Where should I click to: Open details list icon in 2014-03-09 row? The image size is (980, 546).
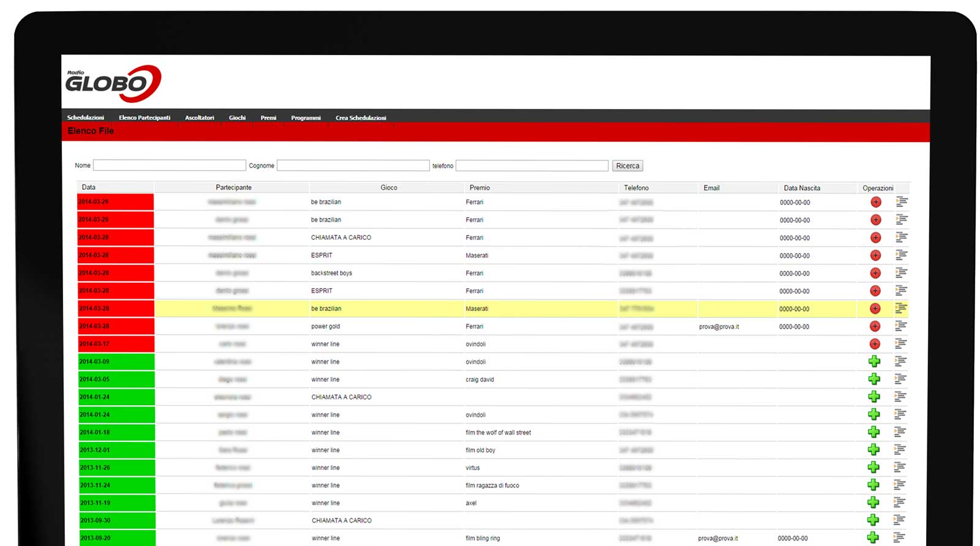click(900, 361)
